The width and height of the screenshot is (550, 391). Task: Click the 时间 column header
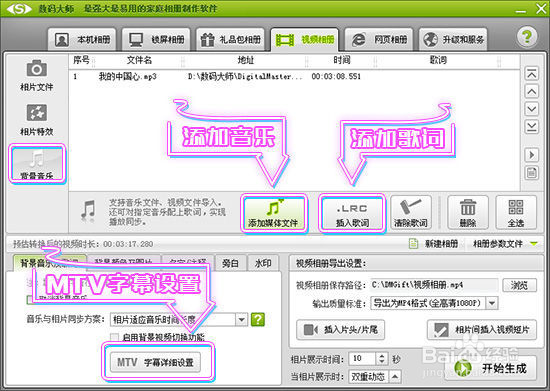(342, 60)
